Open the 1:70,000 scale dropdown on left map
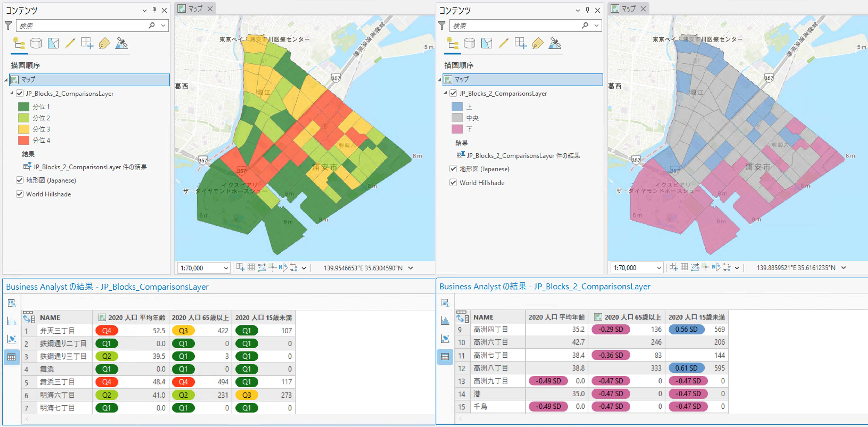Image resolution: width=868 pixels, height=427 pixels. tap(226, 268)
